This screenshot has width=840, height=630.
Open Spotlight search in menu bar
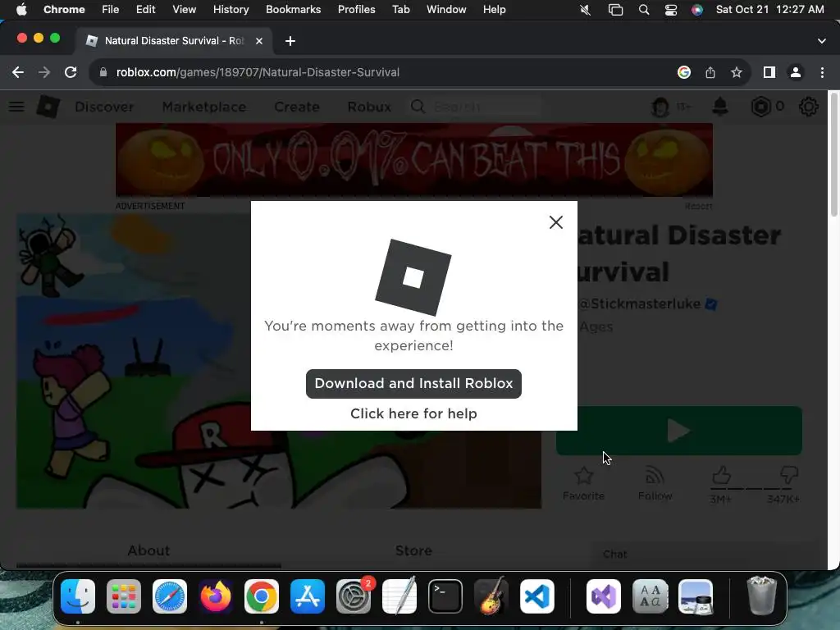644,10
